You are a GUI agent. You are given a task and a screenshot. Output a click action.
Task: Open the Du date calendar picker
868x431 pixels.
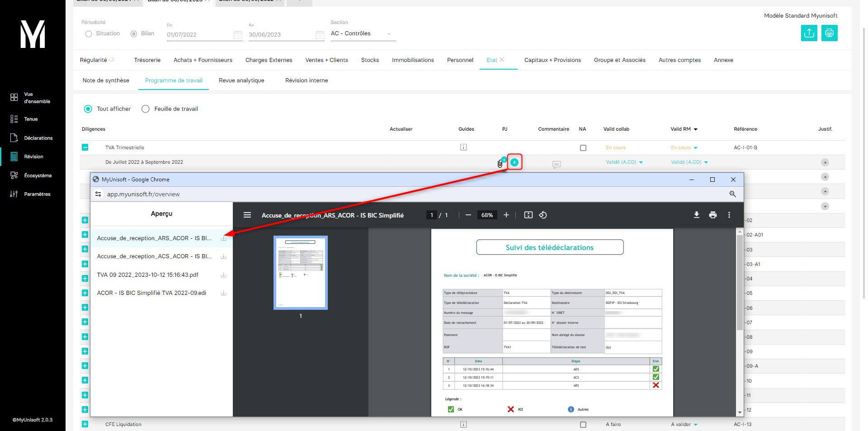pyautogui.click(x=238, y=35)
